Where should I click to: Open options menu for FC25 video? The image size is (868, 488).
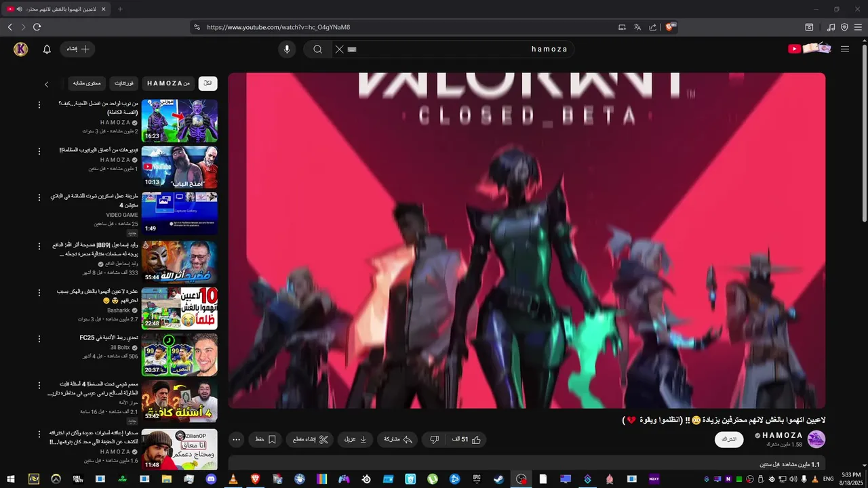[x=39, y=339]
